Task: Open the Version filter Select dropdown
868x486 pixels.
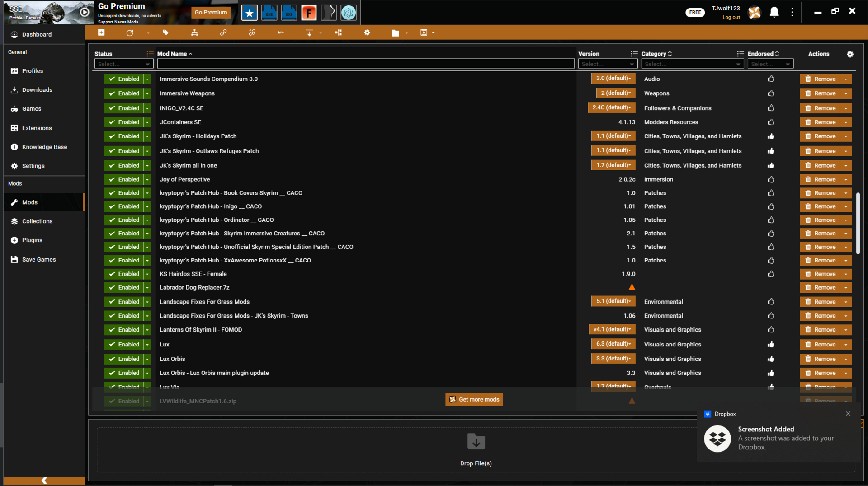Action: coord(608,64)
